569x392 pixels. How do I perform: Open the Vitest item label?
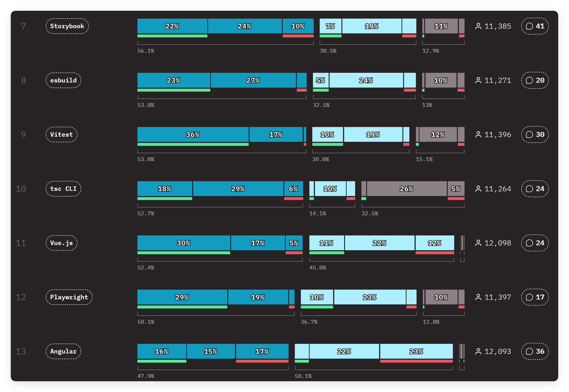pos(61,135)
